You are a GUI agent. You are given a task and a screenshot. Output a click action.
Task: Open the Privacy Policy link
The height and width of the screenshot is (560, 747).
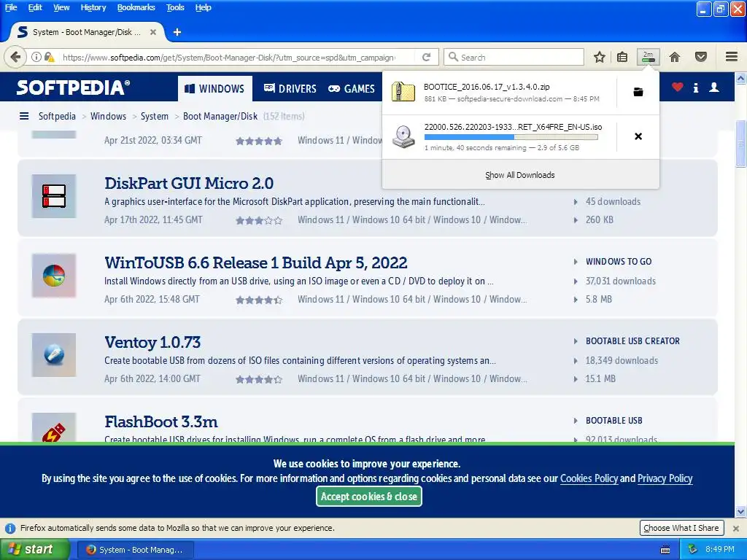665,478
